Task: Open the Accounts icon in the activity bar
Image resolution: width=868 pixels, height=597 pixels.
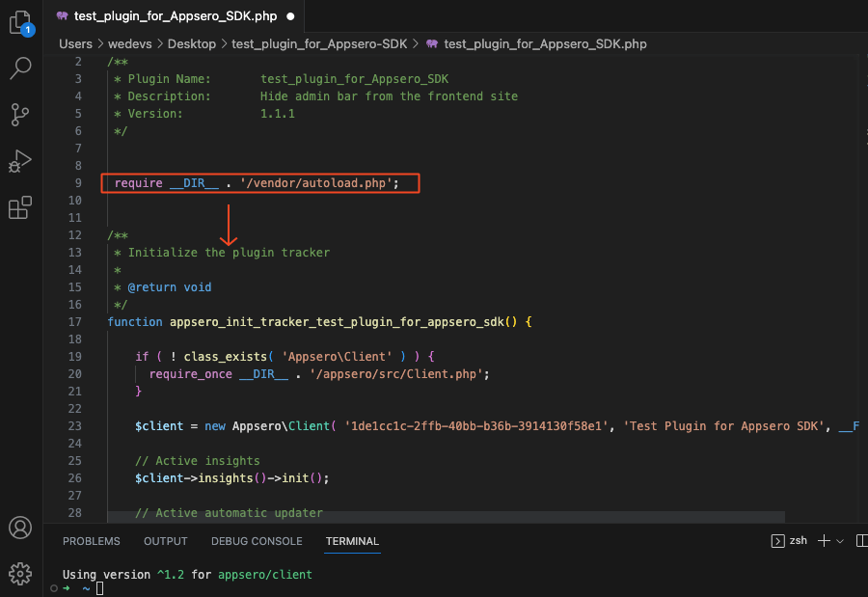Action: [x=20, y=528]
